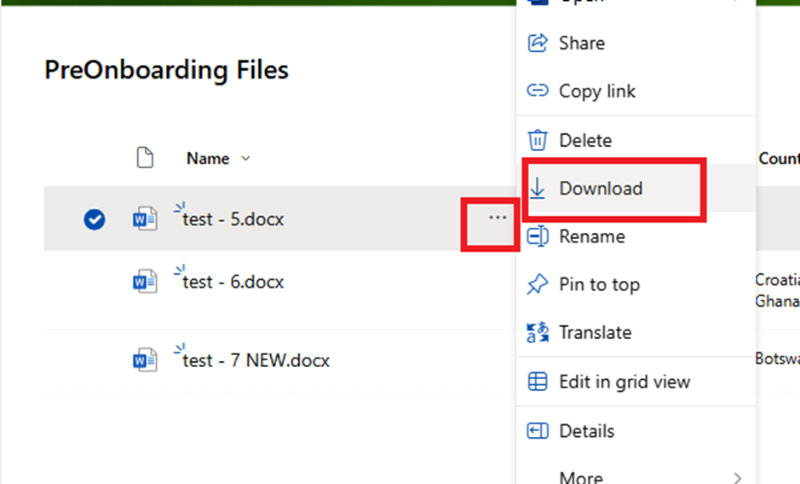The image size is (800, 484).
Task: Click the Name column header
Action: tap(208, 159)
